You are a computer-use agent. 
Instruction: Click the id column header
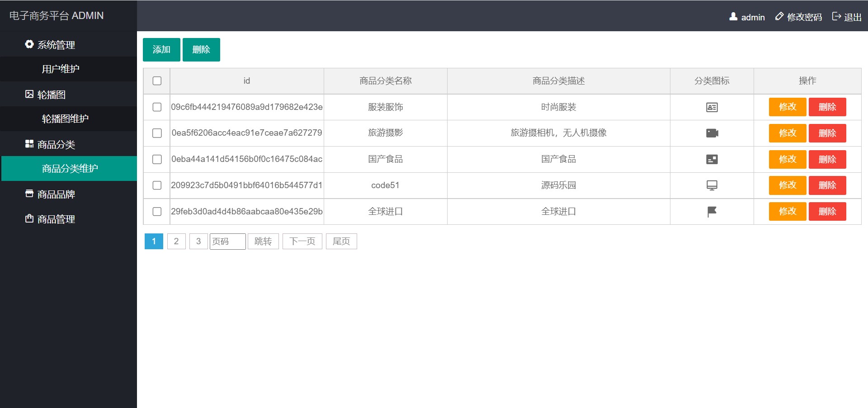tap(247, 81)
